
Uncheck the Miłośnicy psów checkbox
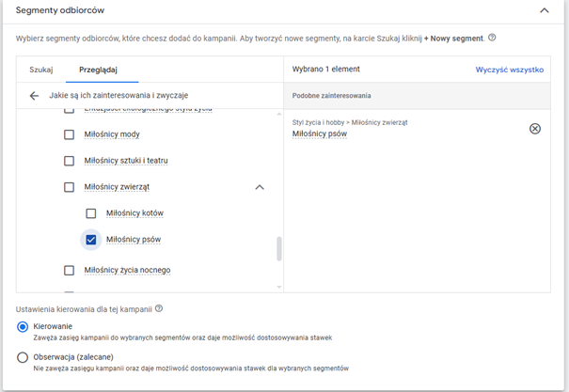[91, 240]
